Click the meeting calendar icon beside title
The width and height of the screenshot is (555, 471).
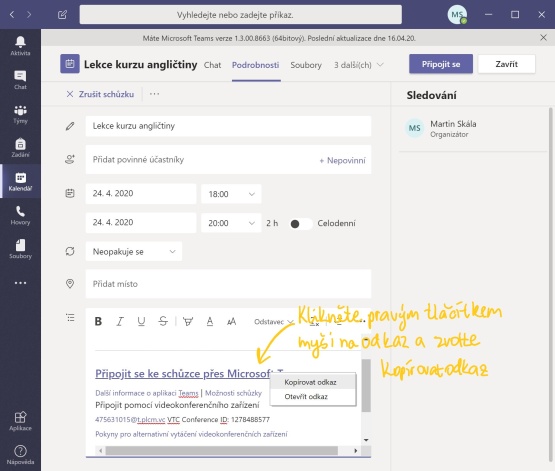[70, 64]
